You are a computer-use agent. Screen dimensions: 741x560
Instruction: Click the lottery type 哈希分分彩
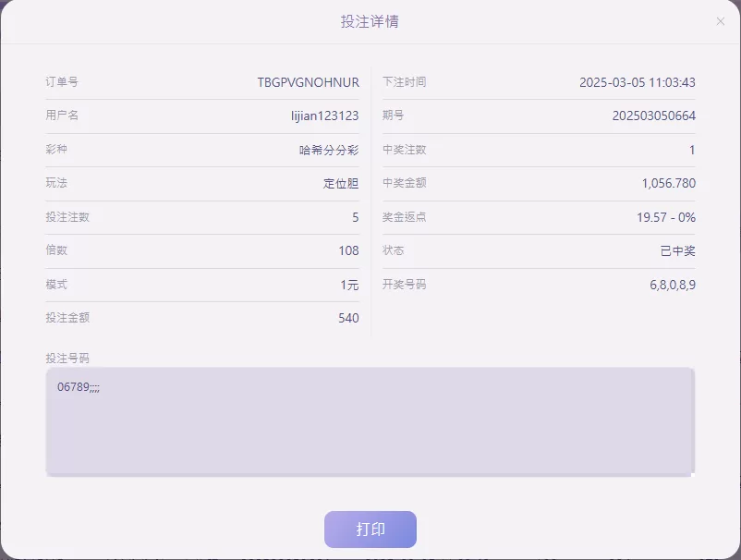[329, 151]
